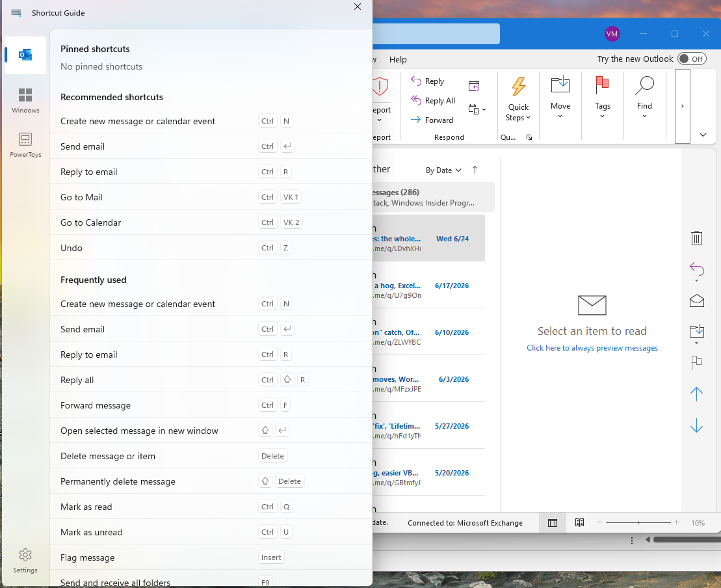Click Reply arrow icon in side toolbar

[697, 269]
